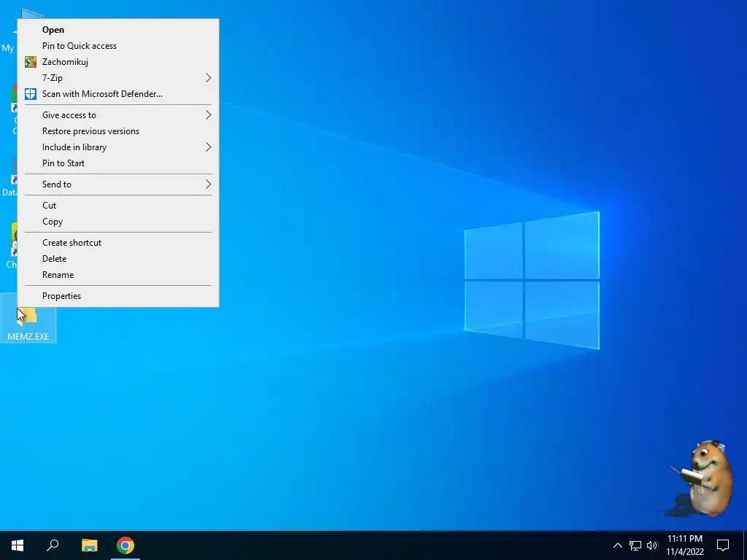Open the network status tray icon
Viewport: 747px width, 560px height.
click(635, 545)
